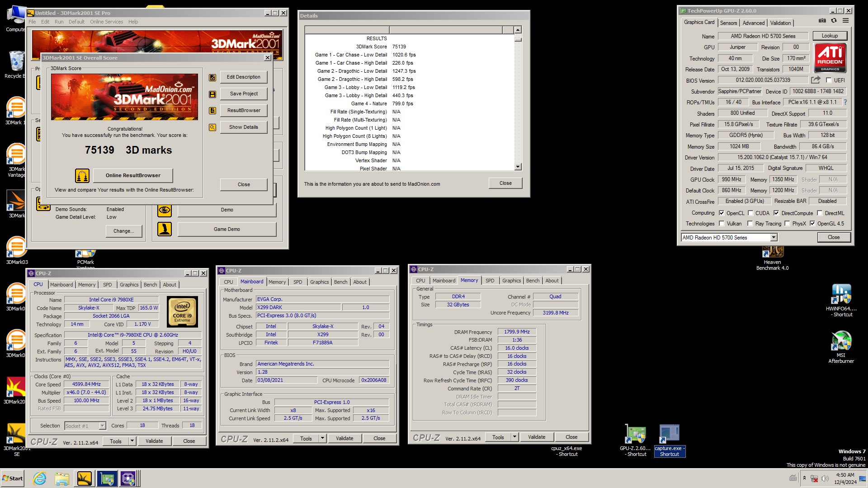Click the Start button on taskbar
The image size is (868, 488).
click(x=13, y=478)
